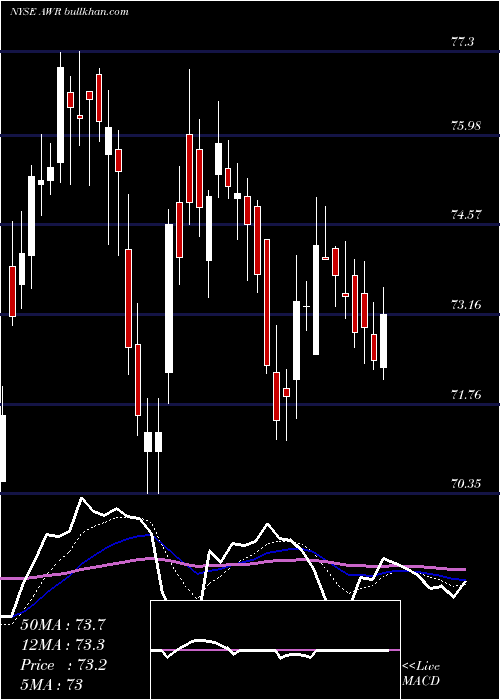
Task: Click inside the MACD inset chart box
Action: (275, 650)
